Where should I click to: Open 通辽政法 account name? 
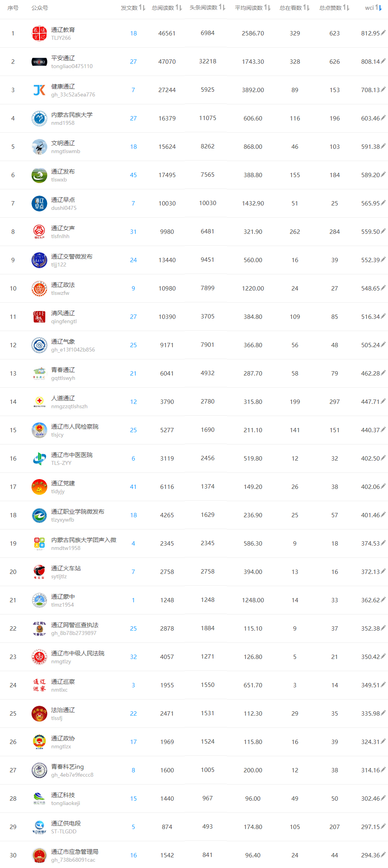(63, 285)
